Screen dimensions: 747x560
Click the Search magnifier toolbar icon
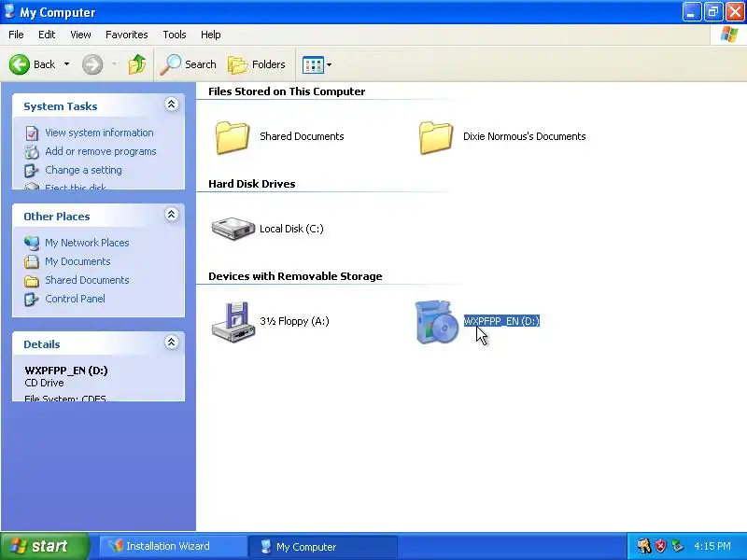point(171,64)
